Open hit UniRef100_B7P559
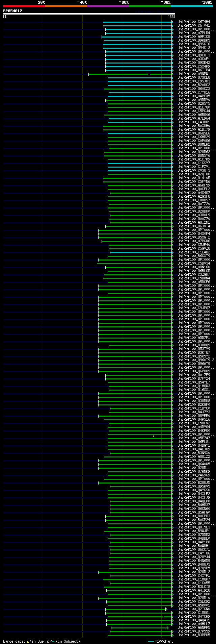Viewport: 216px width, 644px height. pyautogui.click(x=194, y=631)
